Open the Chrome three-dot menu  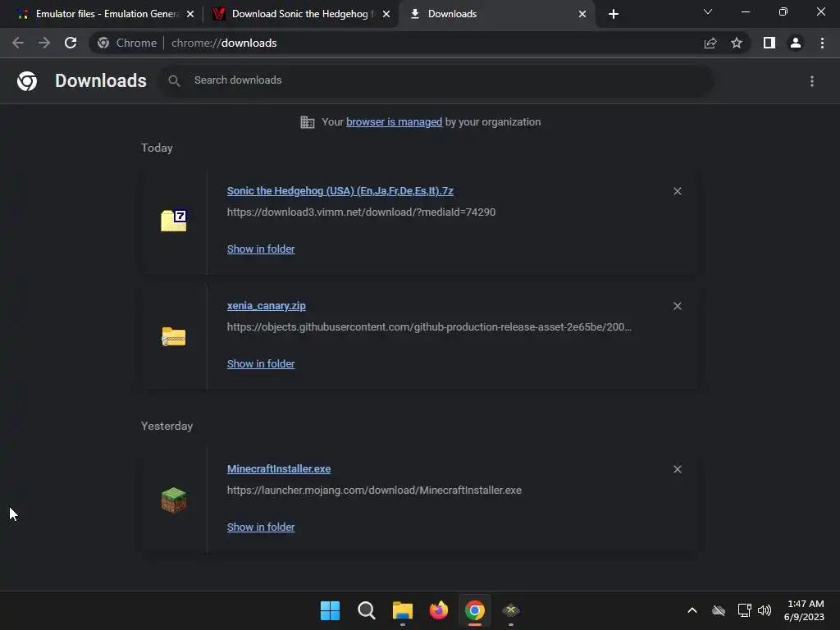[822, 43]
